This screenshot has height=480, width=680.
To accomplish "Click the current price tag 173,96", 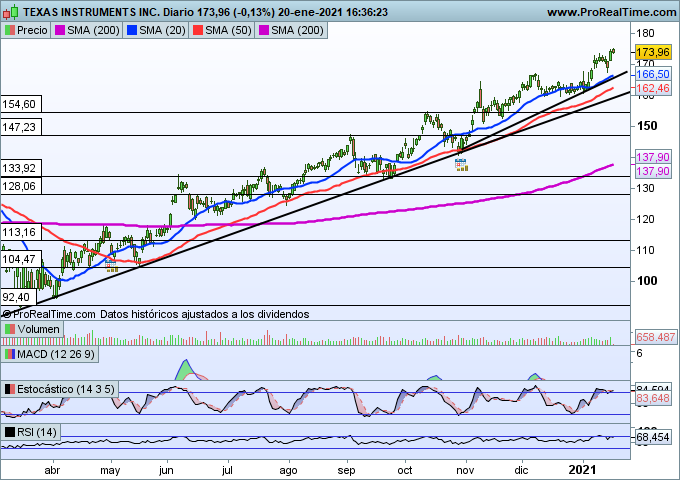I will (653, 52).
